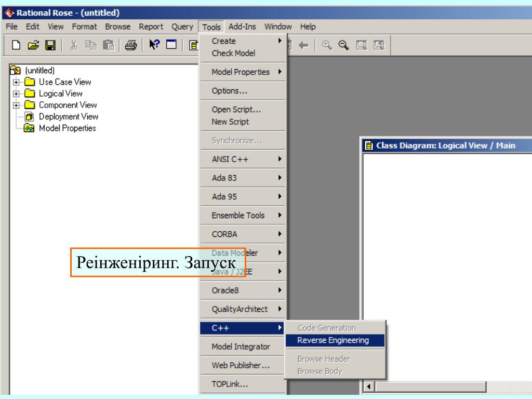Screen dimensions: 532x399
Task: Select Reverse Engineering in C++ submenu
Action: (335, 340)
